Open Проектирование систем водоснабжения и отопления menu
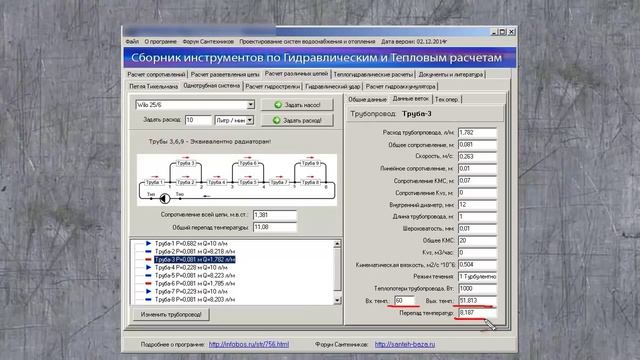Image resolution: width=640 pixels, height=360 pixels. [307, 42]
